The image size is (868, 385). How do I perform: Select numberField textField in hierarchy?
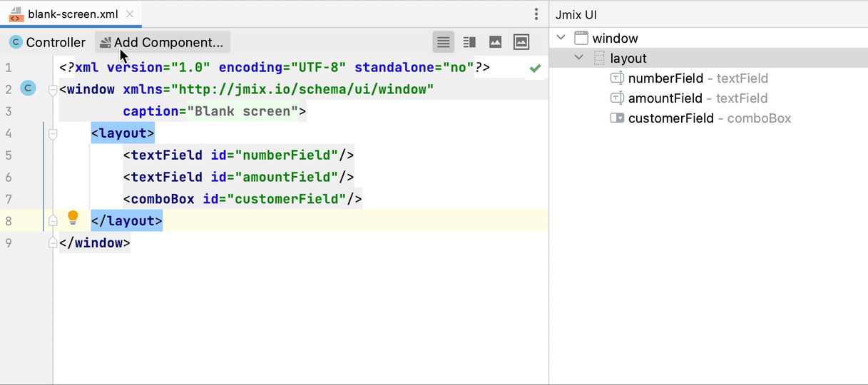[x=698, y=78]
